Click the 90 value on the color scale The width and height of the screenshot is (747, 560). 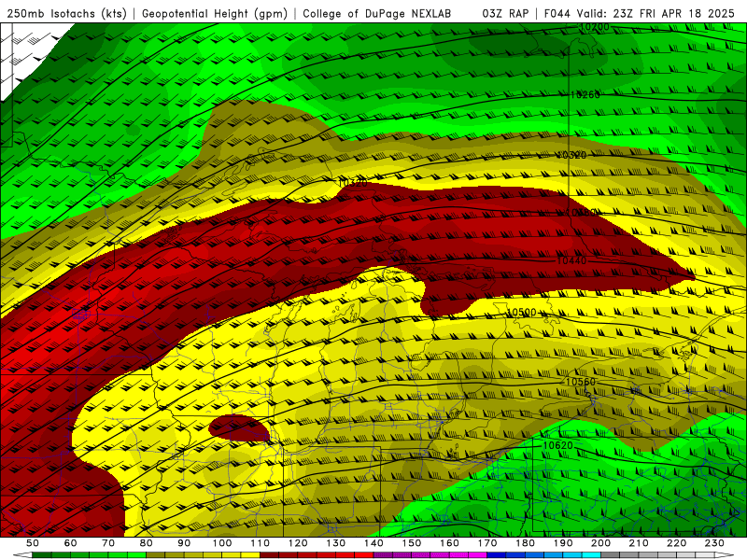click(184, 543)
